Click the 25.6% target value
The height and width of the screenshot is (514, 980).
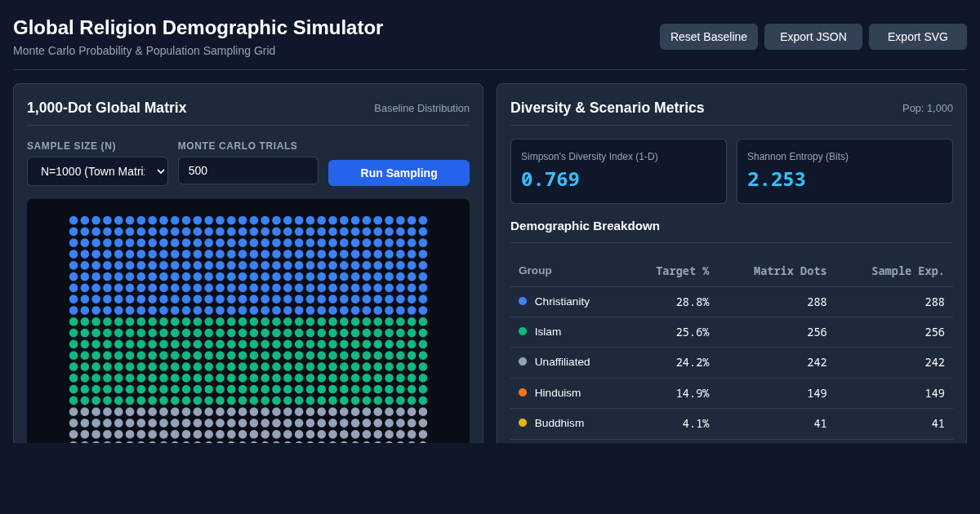pos(693,332)
